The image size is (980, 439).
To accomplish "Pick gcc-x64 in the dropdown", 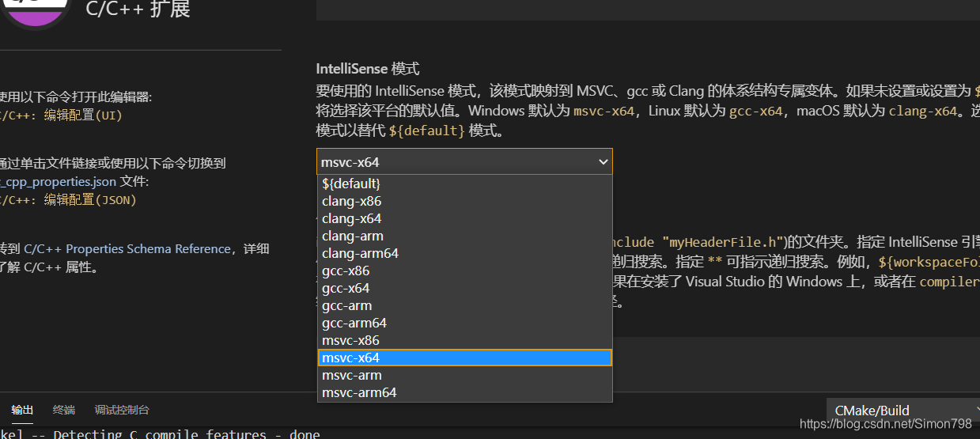I will point(465,288).
